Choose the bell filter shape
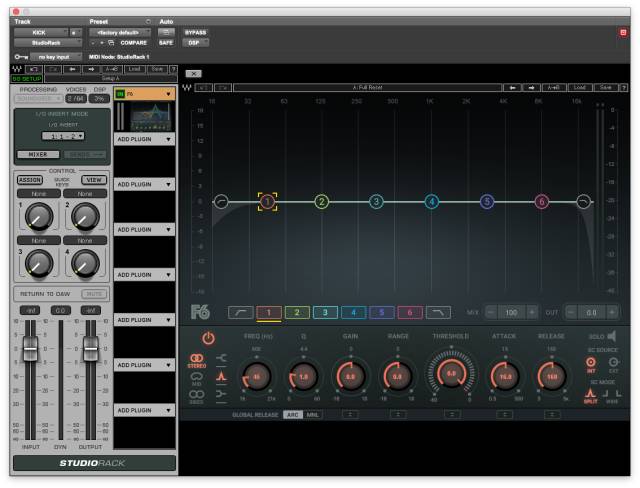 pyautogui.click(x=221, y=376)
